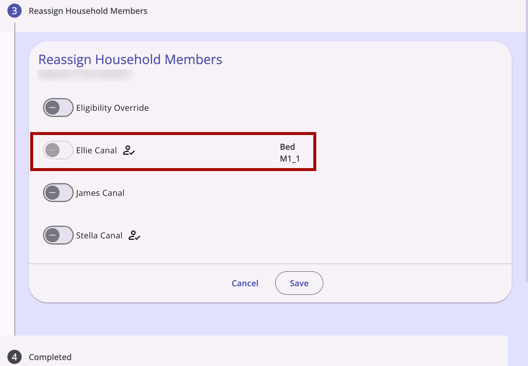Toggle the James Canal switch
Image resolution: width=528 pixels, height=366 pixels.
(58, 193)
